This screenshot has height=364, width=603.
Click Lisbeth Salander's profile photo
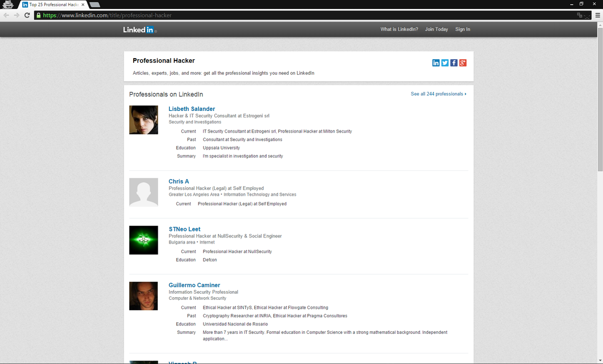pyautogui.click(x=144, y=119)
